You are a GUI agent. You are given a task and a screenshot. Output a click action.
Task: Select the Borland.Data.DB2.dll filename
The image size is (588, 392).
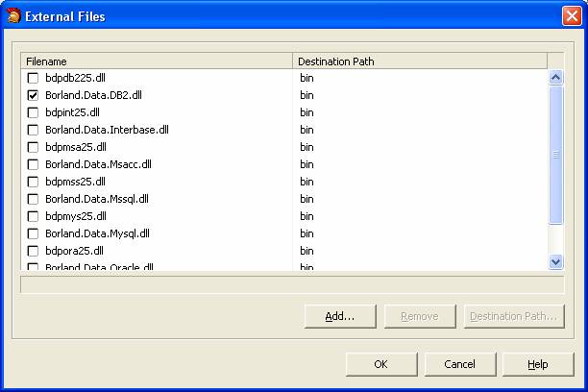94,95
